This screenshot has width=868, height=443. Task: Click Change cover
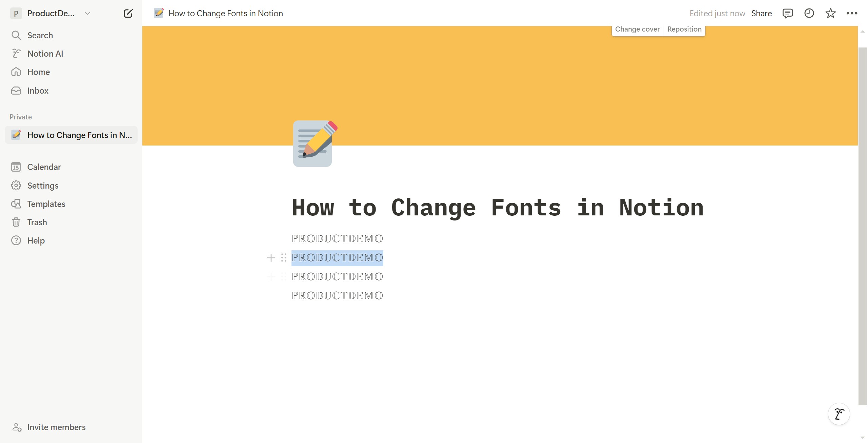point(637,29)
